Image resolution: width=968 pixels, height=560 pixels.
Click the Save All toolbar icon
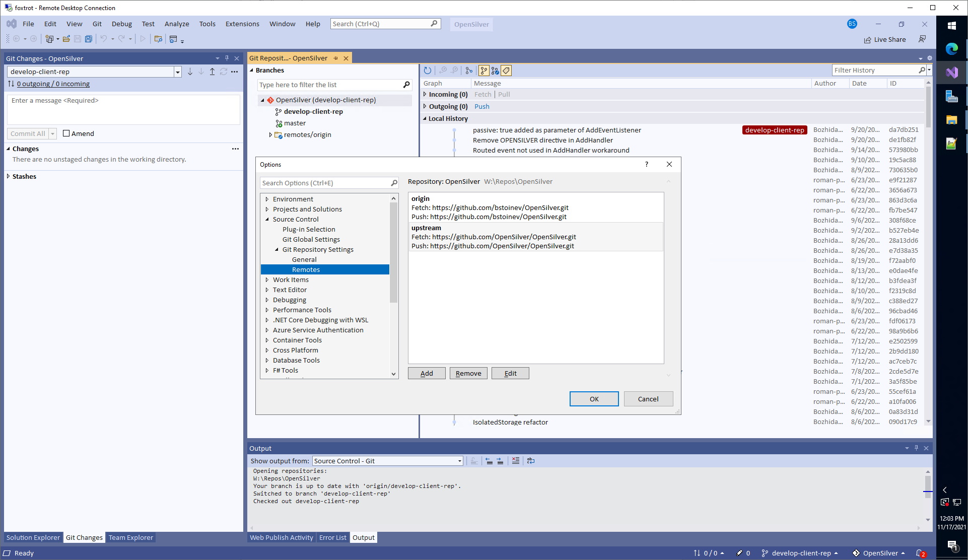pyautogui.click(x=89, y=39)
